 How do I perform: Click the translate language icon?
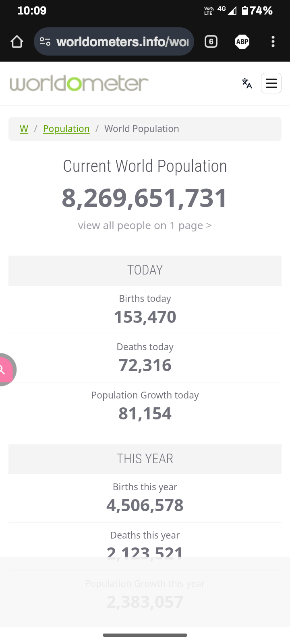tap(247, 83)
